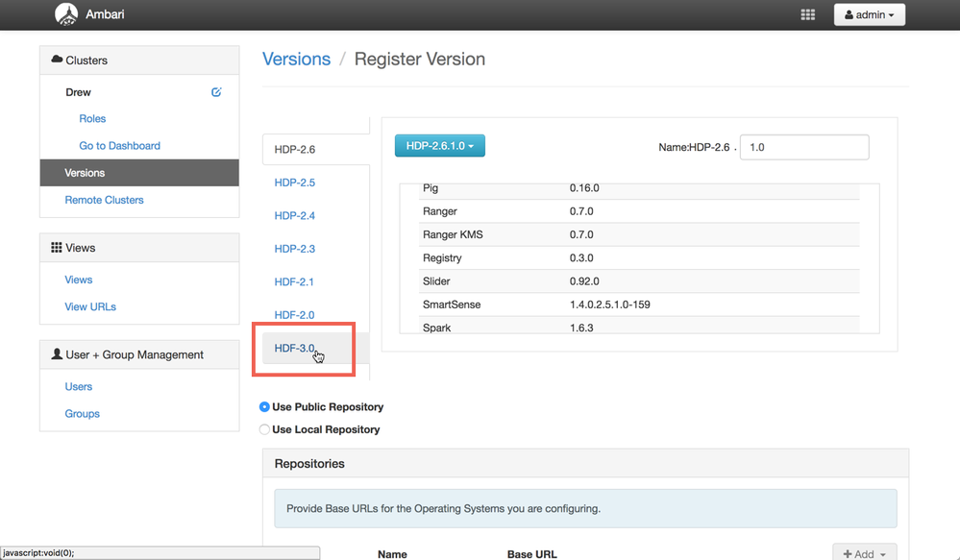Click the Ambari title text in header
960x560 pixels.
click(x=105, y=14)
